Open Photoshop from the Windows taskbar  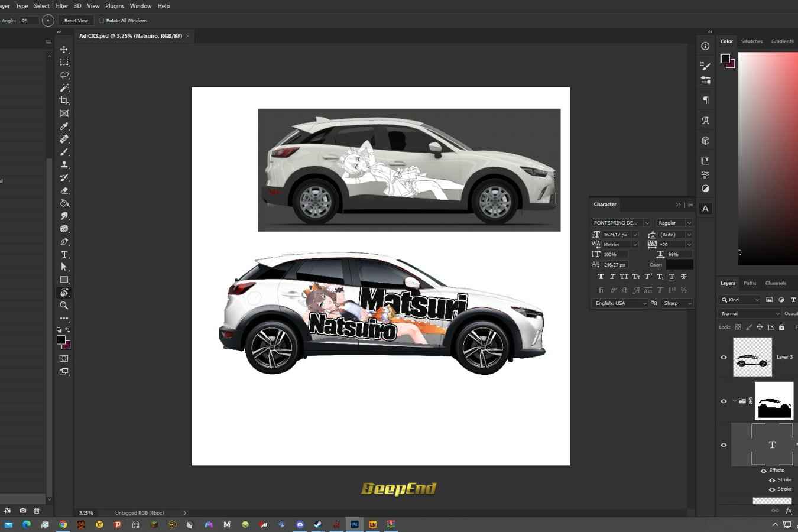tap(355, 524)
